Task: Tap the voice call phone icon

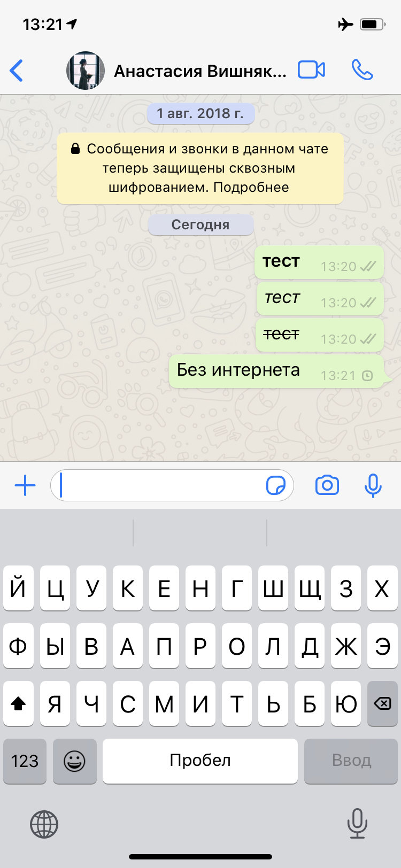Action: pyautogui.click(x=362, y=70)
